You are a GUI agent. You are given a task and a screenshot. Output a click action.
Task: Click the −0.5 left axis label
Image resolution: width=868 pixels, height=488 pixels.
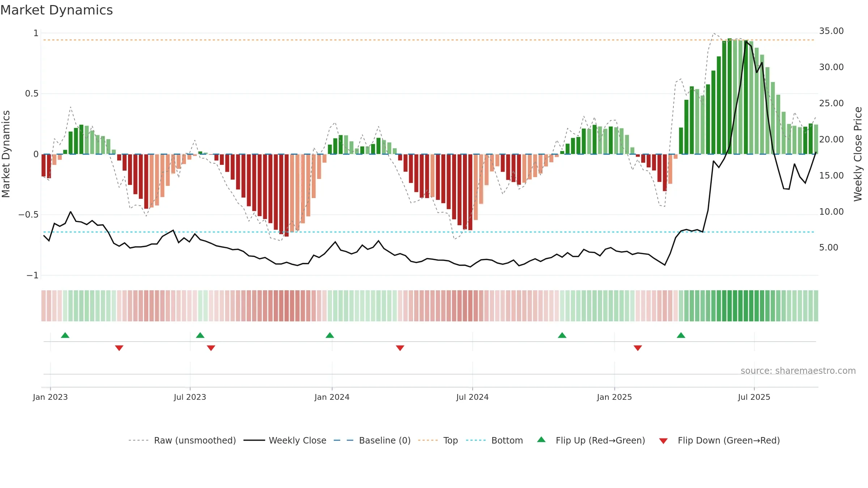29,215
